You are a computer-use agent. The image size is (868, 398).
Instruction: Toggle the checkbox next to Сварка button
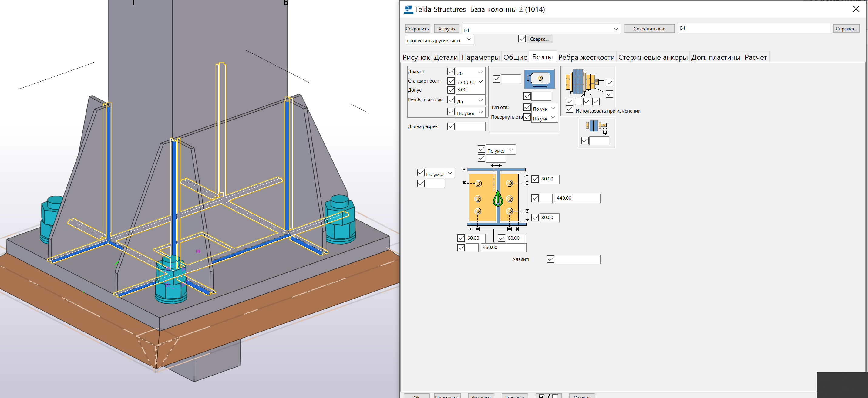click(522, 39)
